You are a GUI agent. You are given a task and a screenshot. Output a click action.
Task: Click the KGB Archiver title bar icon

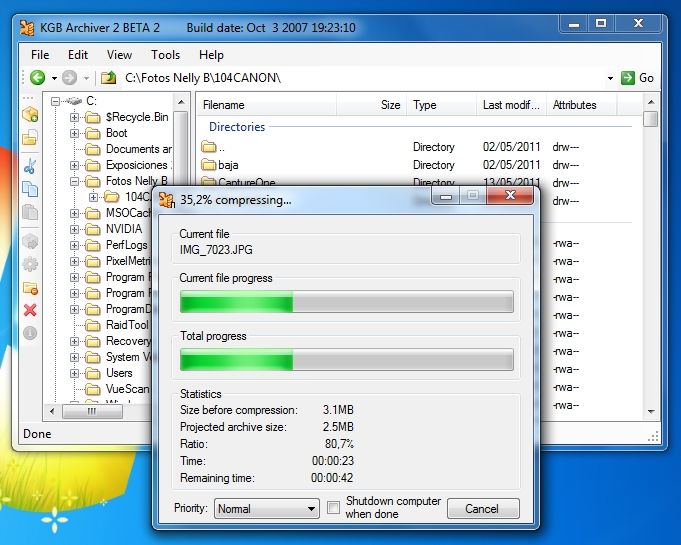[27, 28]
